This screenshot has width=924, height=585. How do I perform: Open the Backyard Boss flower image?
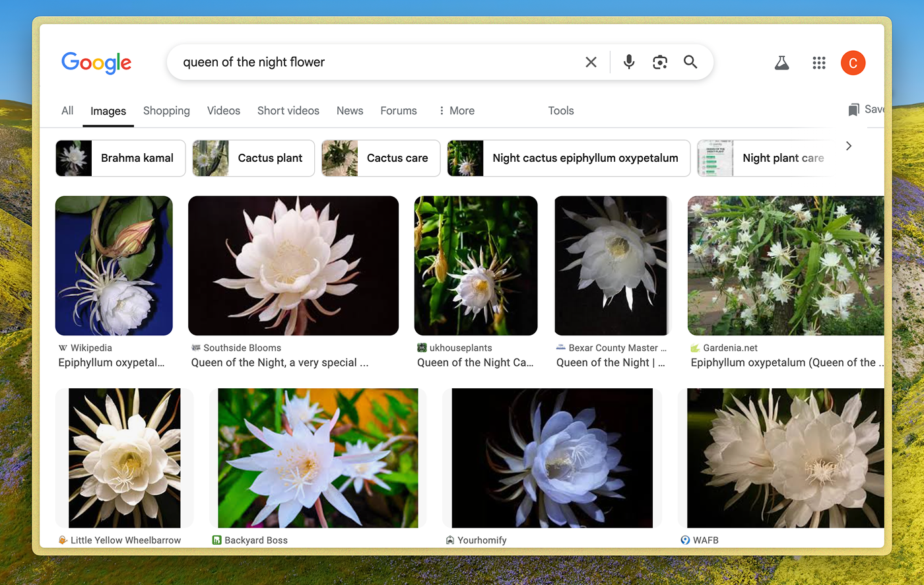tap(318, 458)
